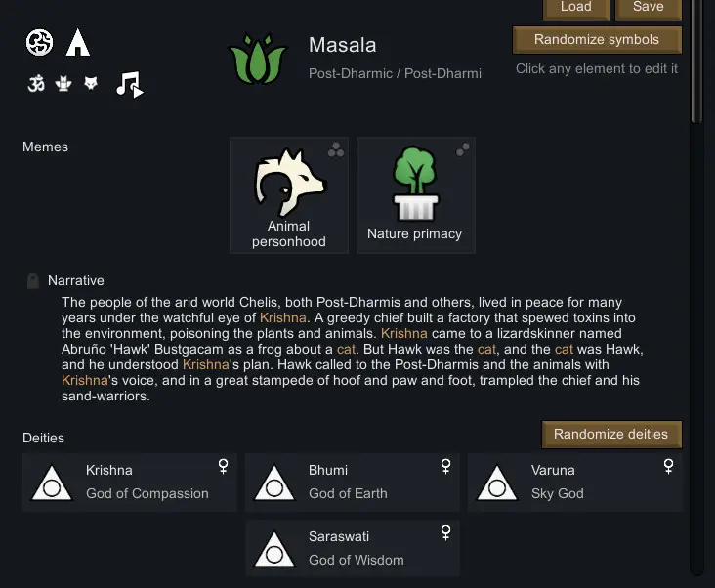The width and height of the screenshot is (715, 588).
Task: Open the Nature primacy meme card
Action: [416, 195]
